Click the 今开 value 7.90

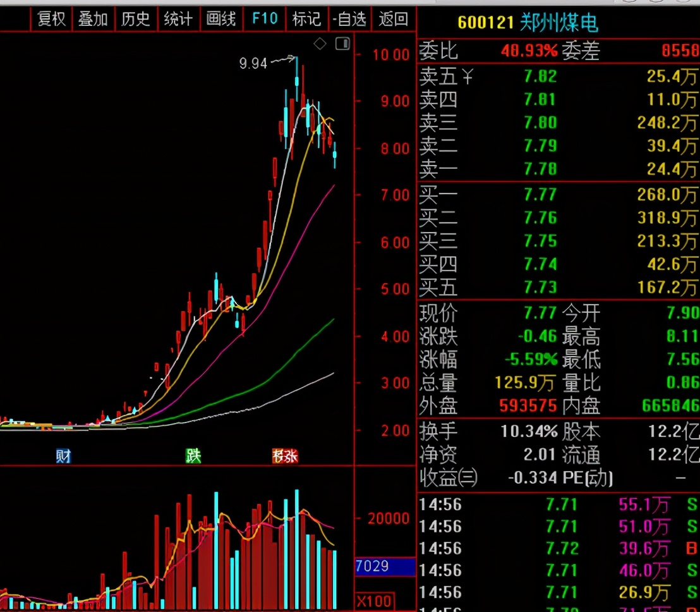pos(683,313)
